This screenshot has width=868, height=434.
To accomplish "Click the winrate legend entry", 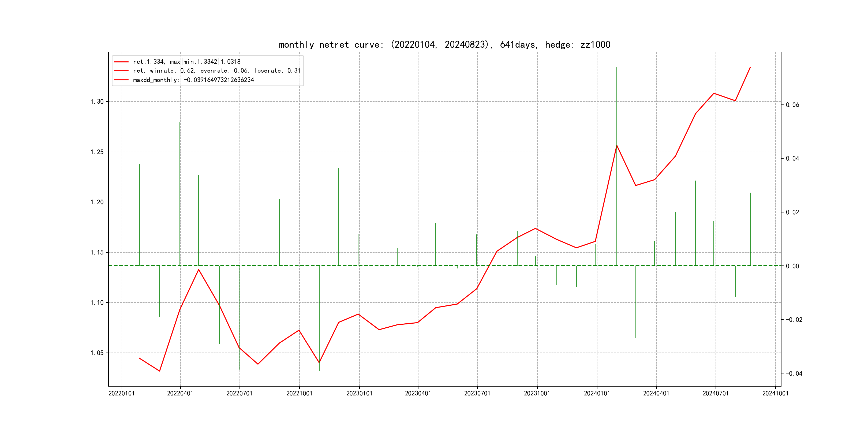I will click(x=216, y=71).
